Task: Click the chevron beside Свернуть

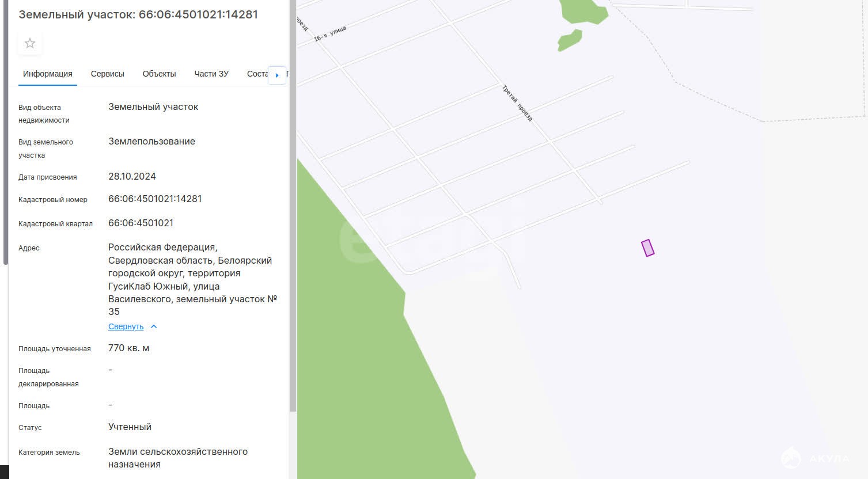Action: click(x=154, y=326)
